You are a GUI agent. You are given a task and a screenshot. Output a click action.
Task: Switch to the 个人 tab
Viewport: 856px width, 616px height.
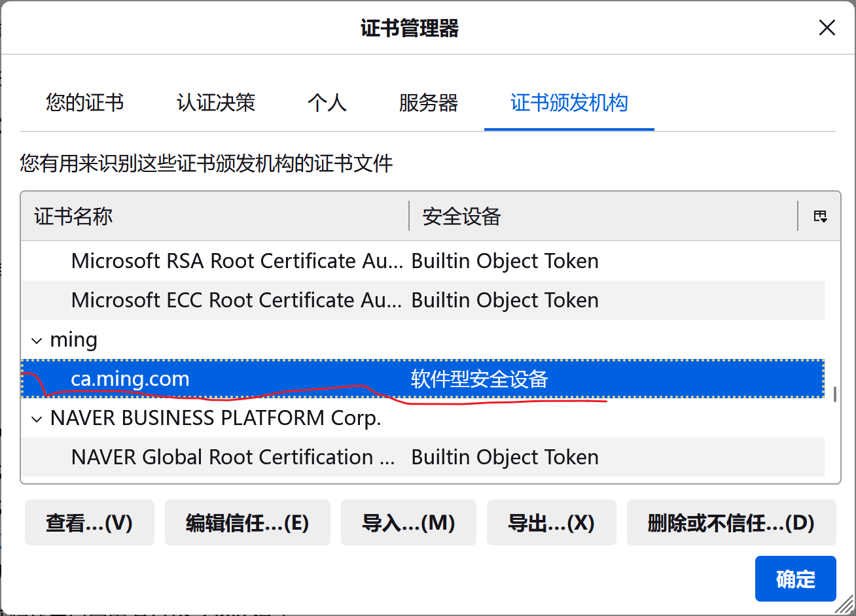click(x=327, y=103)
